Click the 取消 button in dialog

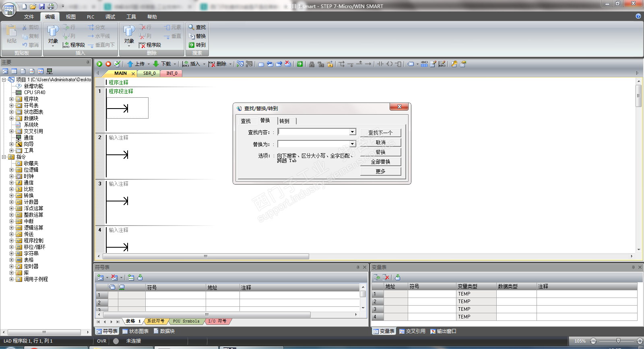tap(380, 142)
